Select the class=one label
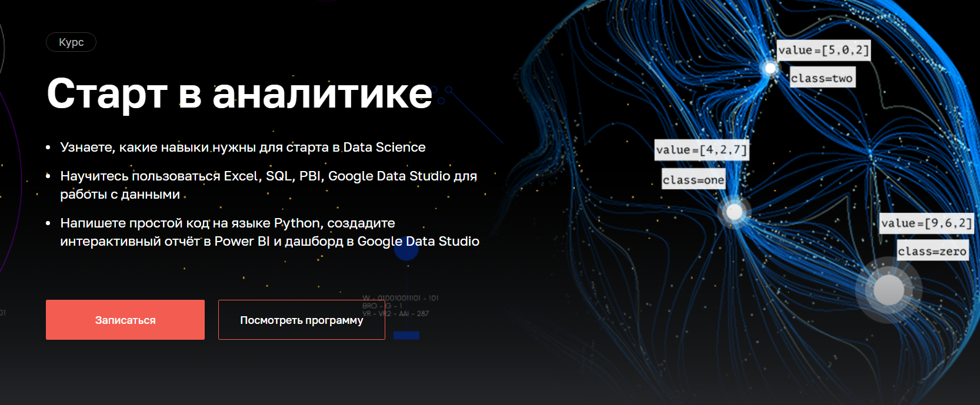This screenshot has height=405, width=980. [694, 180]
